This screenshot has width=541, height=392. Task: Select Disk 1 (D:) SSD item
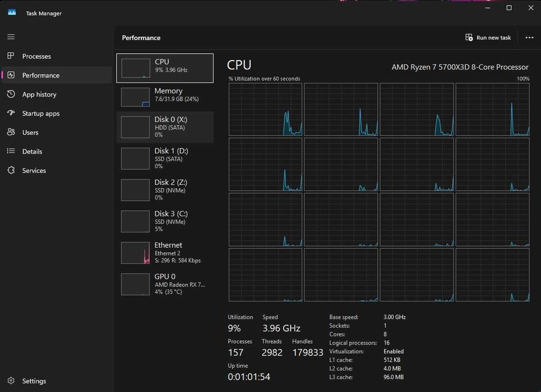coord(165,158)
